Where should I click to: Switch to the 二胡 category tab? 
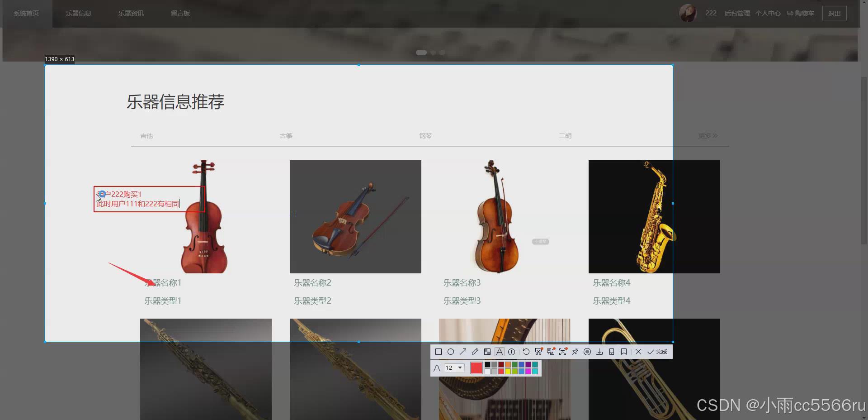point(565,136)
